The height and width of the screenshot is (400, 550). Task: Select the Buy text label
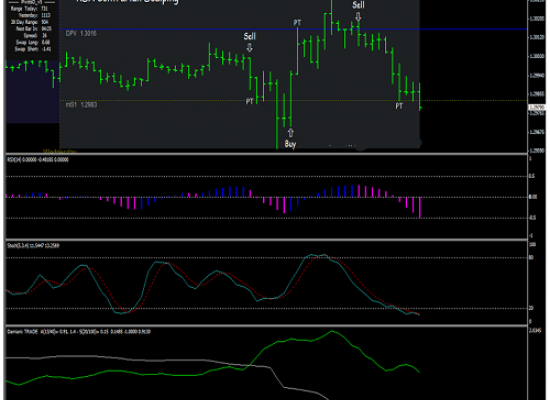click(290, 144)
